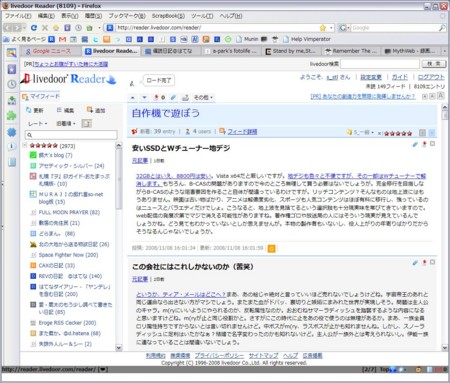The height and width of the screenshot is (383, 450).
Task: Open the 設定変更 link
Action: coord(371,77)
